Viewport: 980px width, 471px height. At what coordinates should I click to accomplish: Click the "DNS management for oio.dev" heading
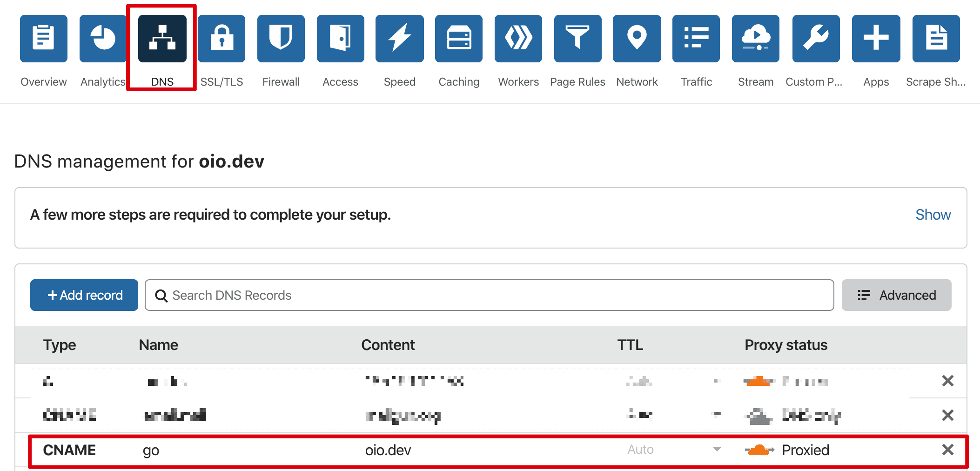coord(139,161)
